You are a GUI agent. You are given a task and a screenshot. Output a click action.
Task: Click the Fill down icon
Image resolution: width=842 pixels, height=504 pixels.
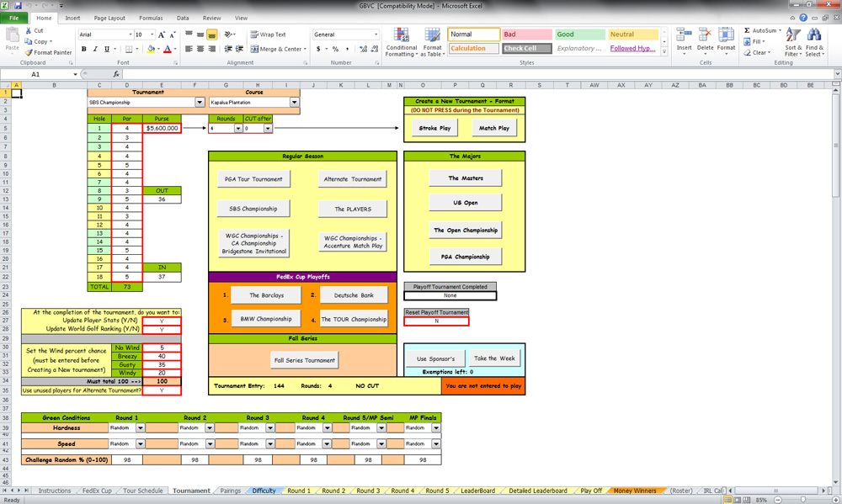coord(747,41)
